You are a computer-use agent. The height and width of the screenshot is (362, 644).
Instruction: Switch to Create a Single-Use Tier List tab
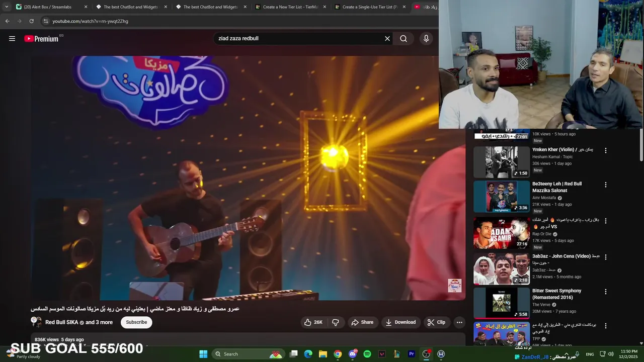click(x=370, y=7)
